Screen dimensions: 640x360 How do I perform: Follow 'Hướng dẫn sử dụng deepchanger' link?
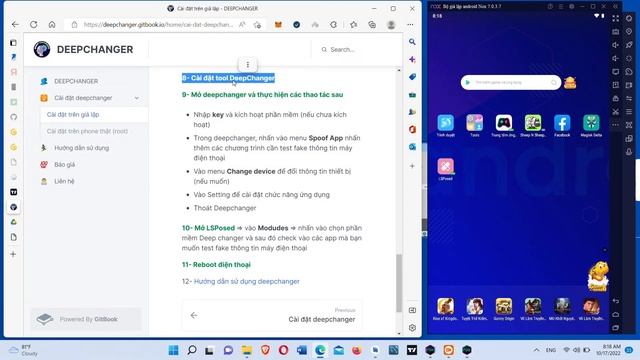click(x=247, y=281)
